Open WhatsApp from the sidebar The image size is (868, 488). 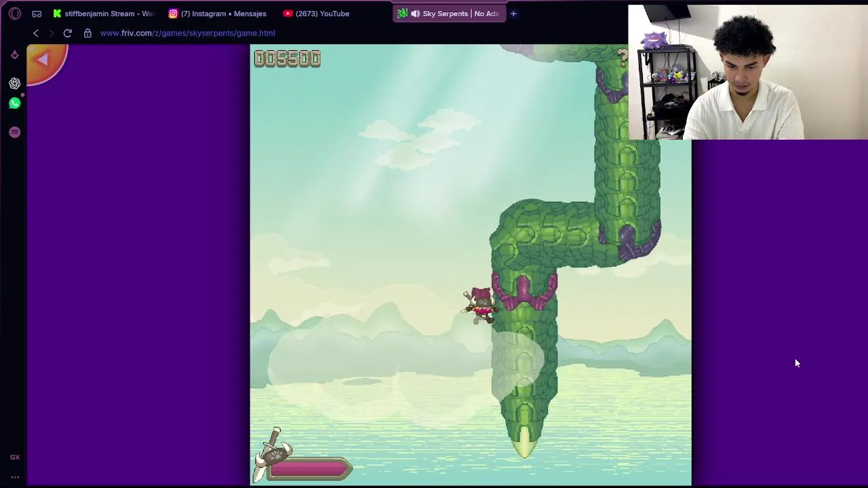click(15, 104)
